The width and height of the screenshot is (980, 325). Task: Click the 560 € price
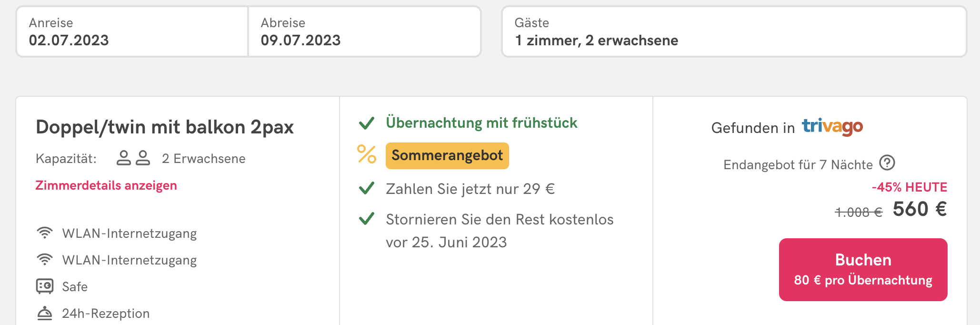[920, 209]
